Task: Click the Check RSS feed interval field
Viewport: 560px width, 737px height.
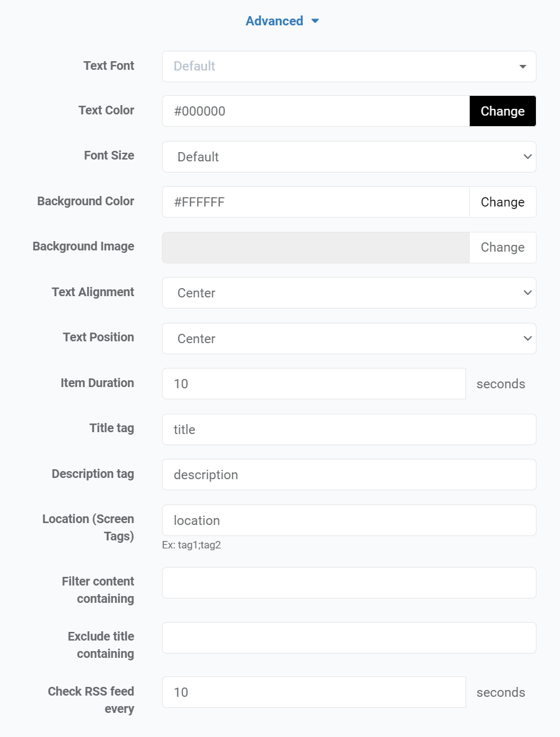Action: 314,692
